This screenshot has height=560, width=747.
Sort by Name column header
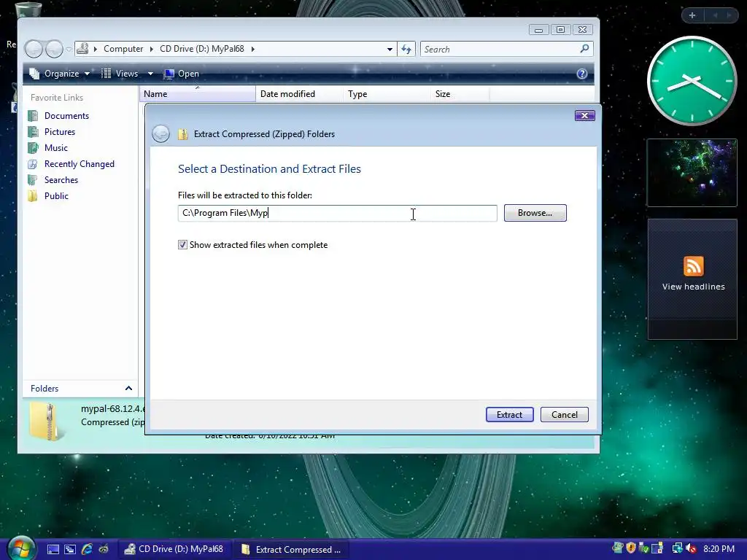[x=197, y=94]
